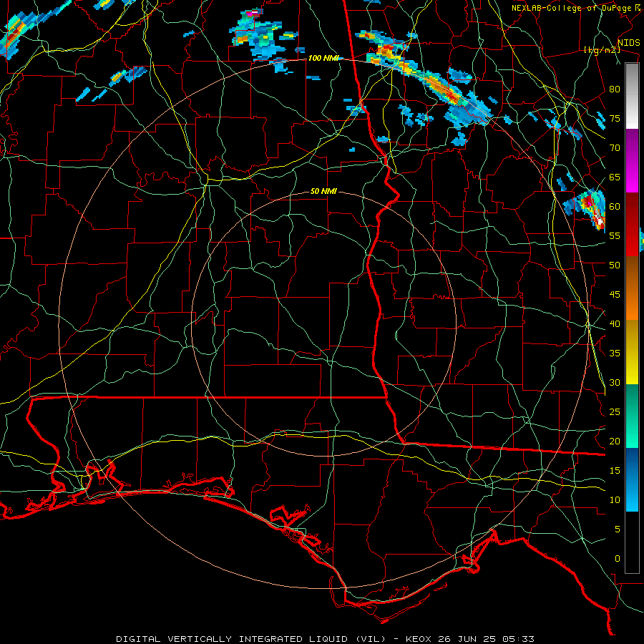Click the "65" value on the VIL scale
The height and width of the screenshot is (644, 644).
615,177
